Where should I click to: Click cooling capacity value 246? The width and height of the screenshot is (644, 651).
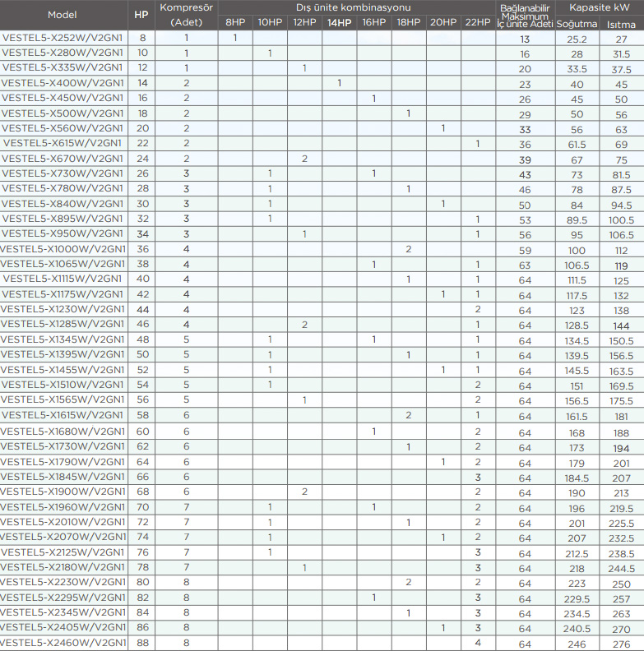(577, 644)
